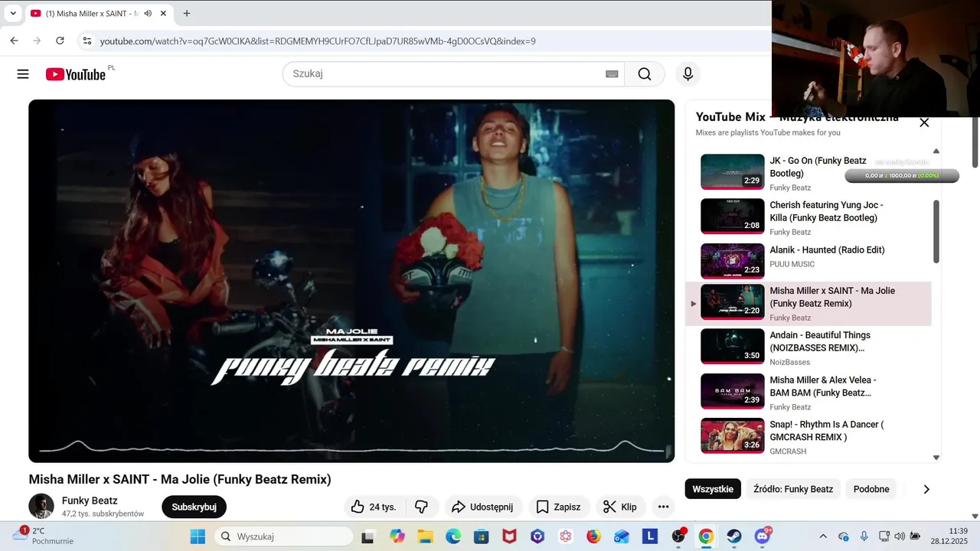Open Firefox from taskbar
980x551 pixels.
coord(593,536)
